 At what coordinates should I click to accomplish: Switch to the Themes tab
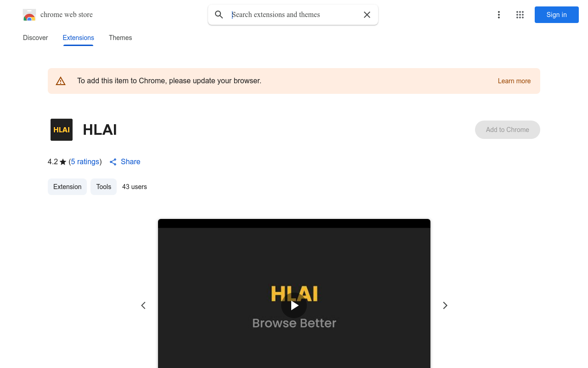[120, 38]
